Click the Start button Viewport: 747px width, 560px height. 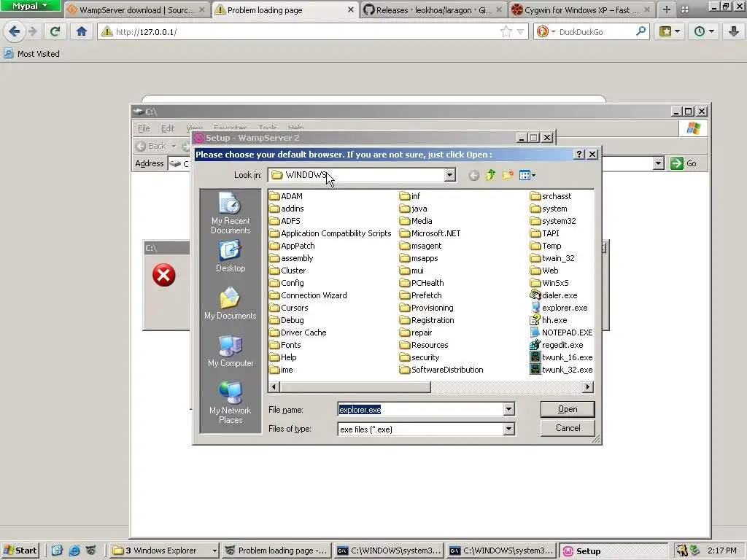point(20,551)
